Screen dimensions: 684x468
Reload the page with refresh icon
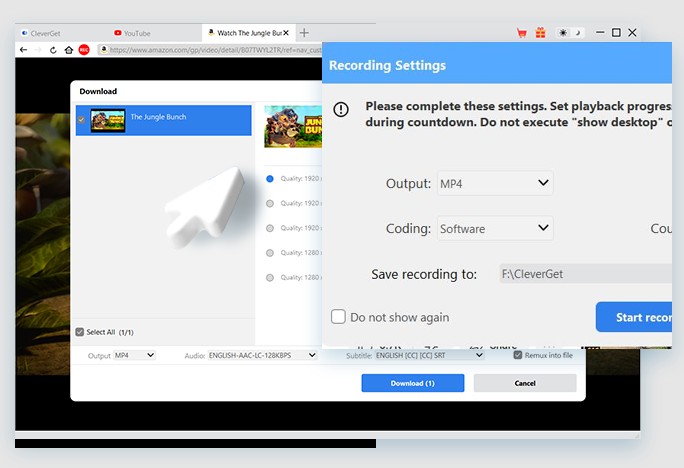(x=53, y=50)
